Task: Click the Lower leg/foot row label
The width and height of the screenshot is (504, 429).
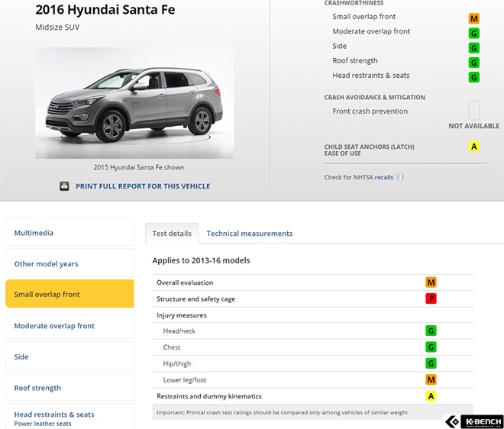Action: (185, 380)
